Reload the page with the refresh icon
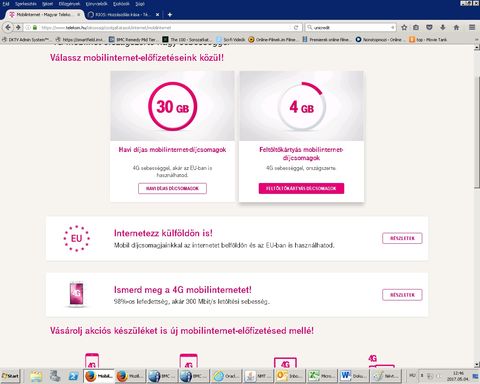The width and height of the screenshot is (480, 384). [296, 27]
